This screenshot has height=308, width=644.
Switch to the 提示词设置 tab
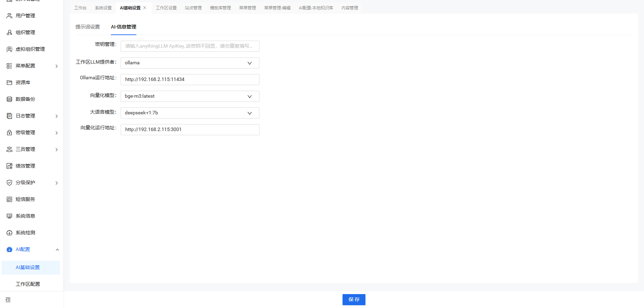pos(88,27)
